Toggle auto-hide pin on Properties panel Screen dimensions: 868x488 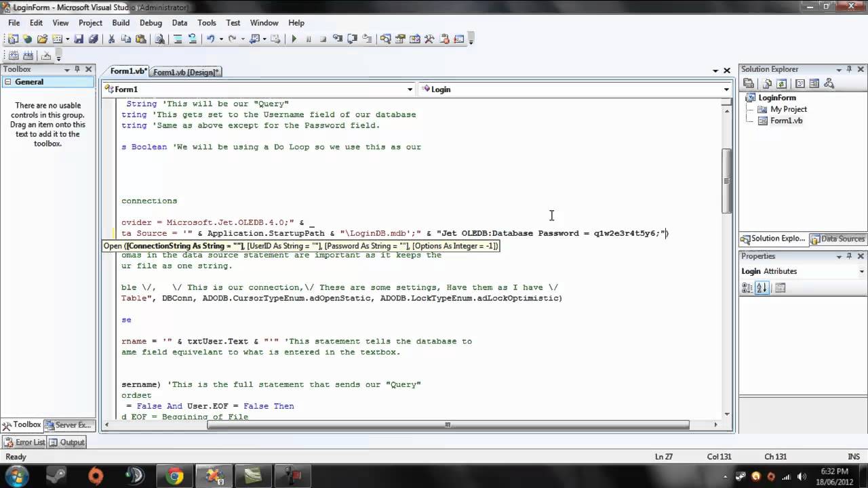click(x=850, y=256)
